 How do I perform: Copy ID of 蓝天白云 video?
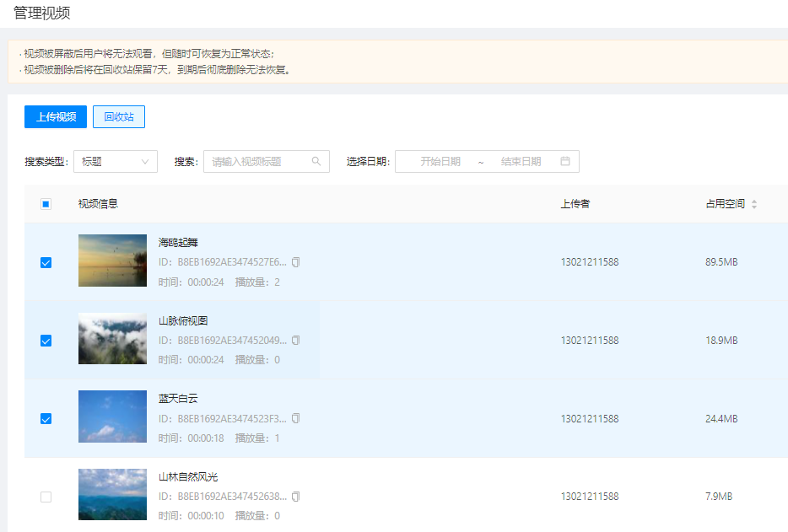(295, 419)
